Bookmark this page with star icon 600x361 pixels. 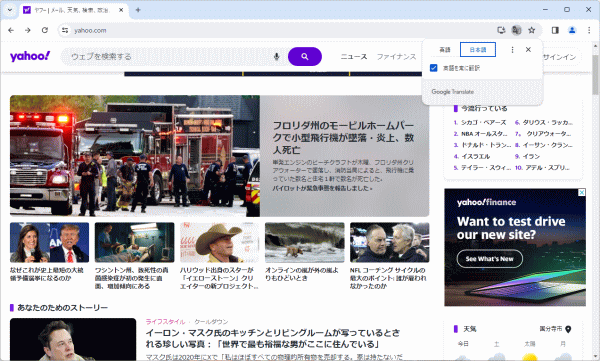click(x=532, y=30)
